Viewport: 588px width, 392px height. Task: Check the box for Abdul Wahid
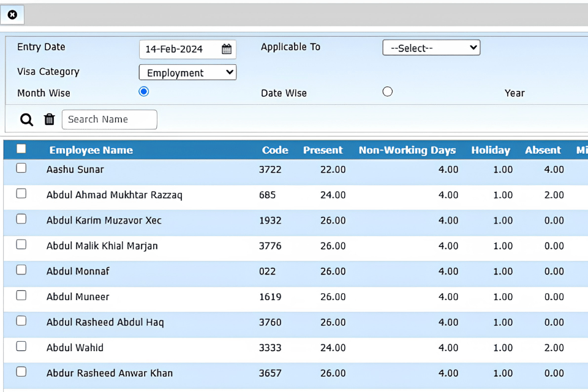[21, 346]
